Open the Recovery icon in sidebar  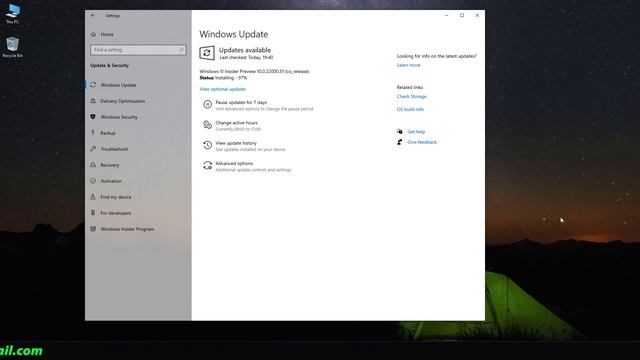93,165
